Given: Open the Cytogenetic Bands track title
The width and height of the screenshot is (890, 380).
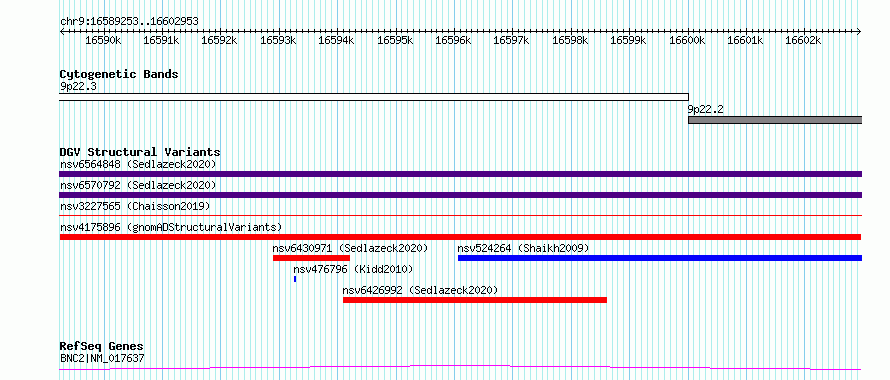Looking at the screenshot, I should pyautogui.click(x=119, y=74).
